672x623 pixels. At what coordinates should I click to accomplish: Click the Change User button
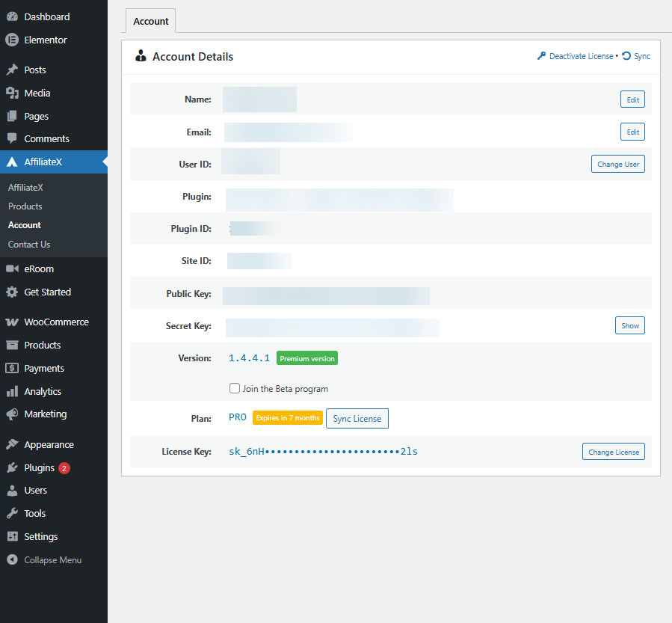click(x=618, y=165)
